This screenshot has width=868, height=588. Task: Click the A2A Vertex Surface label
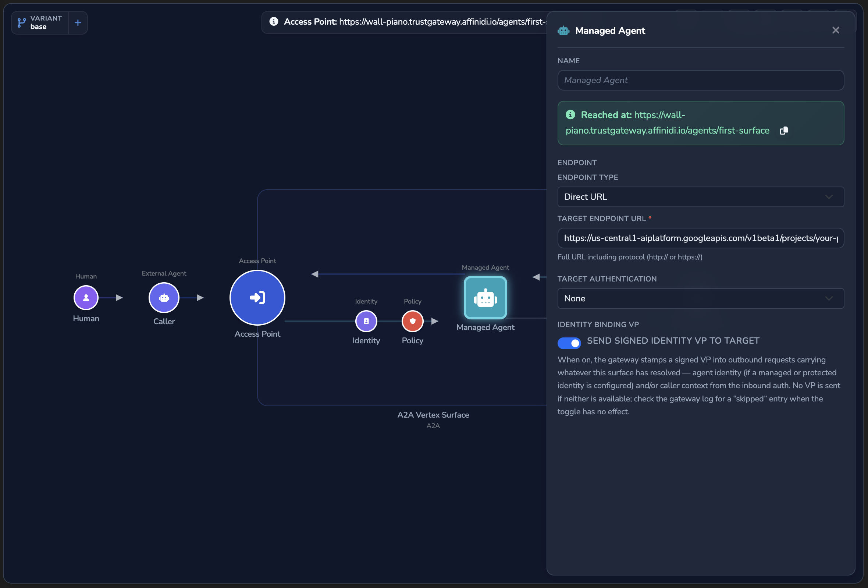[433, 415]
